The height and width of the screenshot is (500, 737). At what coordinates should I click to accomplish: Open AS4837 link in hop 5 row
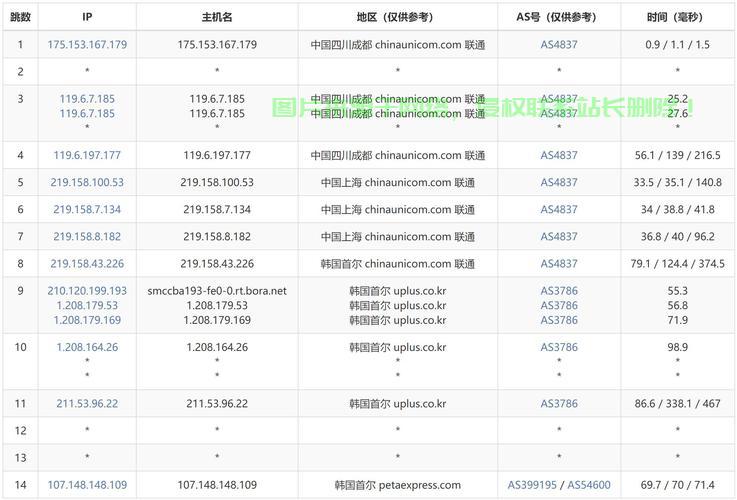(x=559, y=182)
